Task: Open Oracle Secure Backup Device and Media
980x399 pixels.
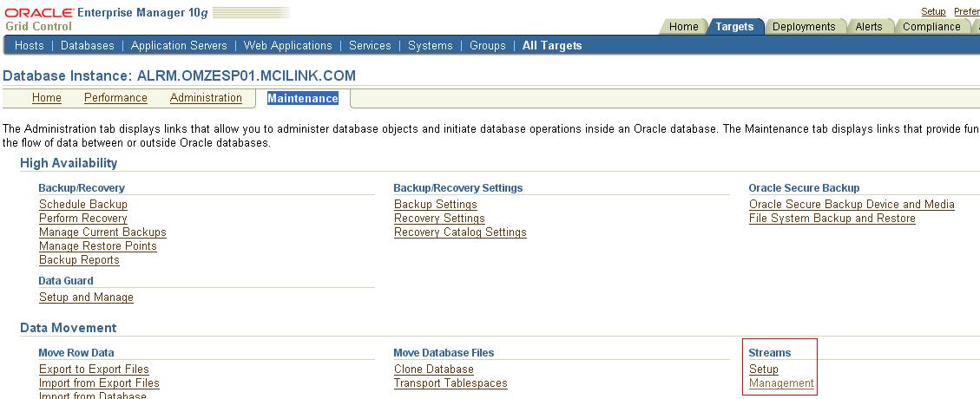Action: tap(852, 204)
